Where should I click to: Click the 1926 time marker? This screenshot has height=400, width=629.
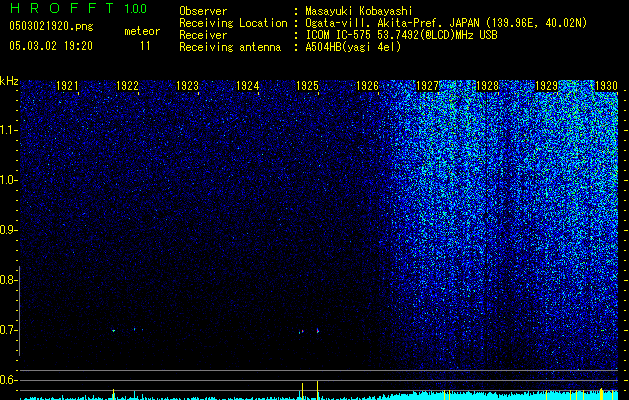point(367,86)
